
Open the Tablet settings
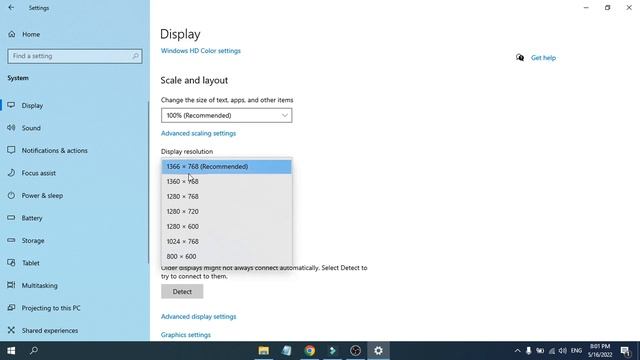pyautogui.click(x=31, y=263)
